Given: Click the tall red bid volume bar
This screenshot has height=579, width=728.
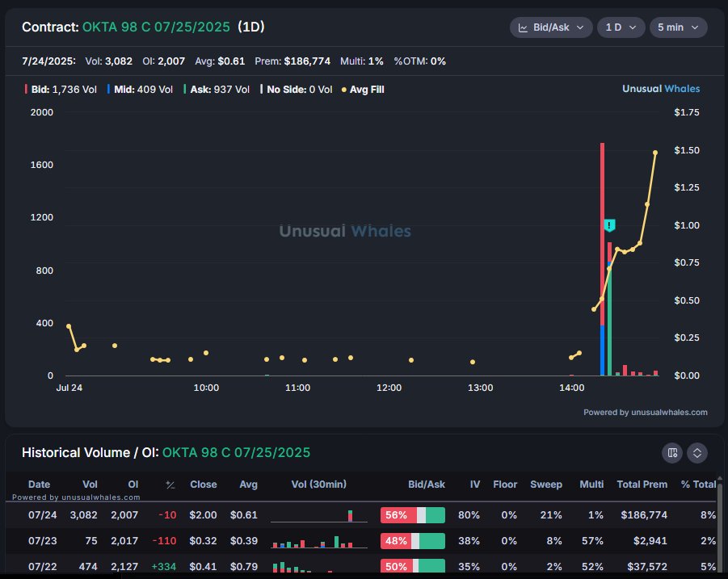Looking at the screenshot, I should 602,234.
